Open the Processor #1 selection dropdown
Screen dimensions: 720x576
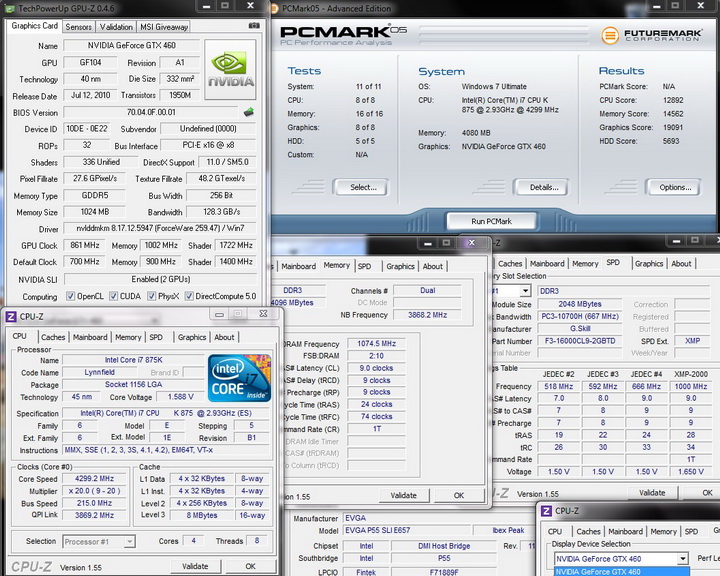point(130,542)
